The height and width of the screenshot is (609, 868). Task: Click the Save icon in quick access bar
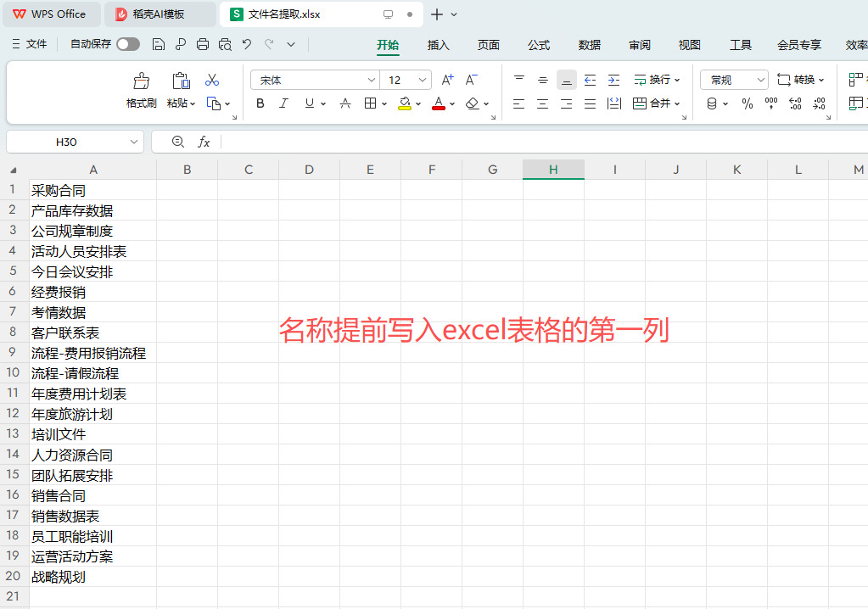pyautogui.click(x=159, y=44)
